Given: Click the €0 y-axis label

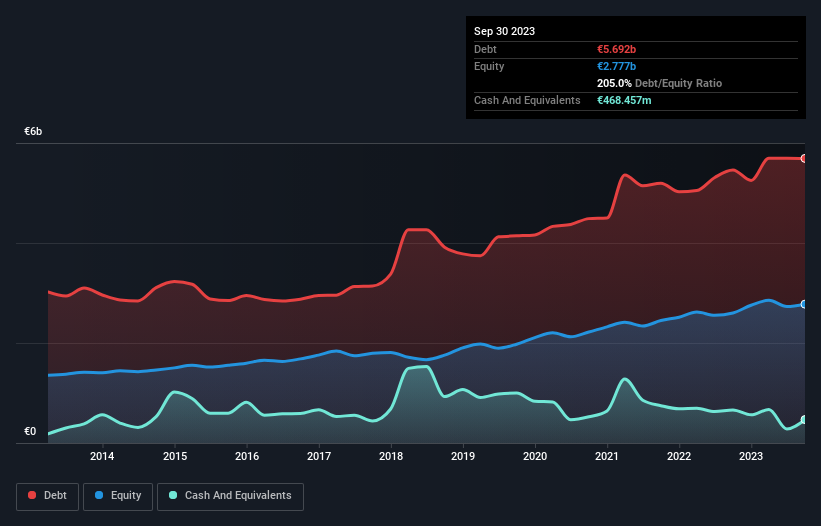Looking at the screenshot, I should pyautogui.click(x=30, y=431).
